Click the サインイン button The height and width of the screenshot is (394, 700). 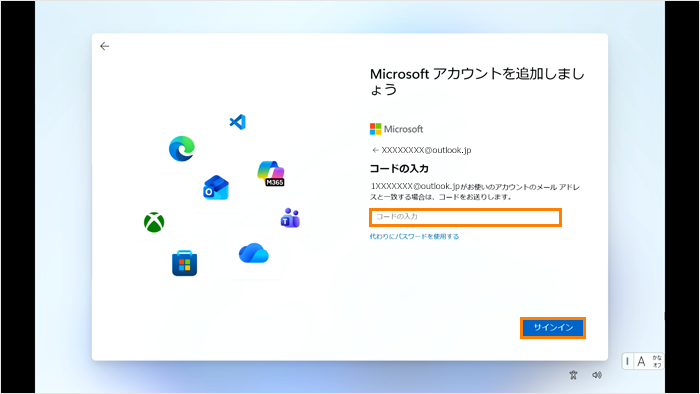click(x=553, y=328)
